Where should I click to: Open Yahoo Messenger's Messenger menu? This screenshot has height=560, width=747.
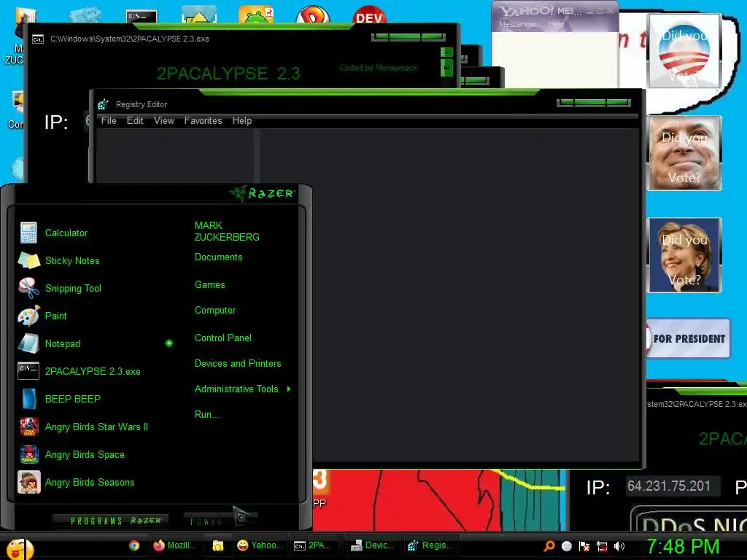tap(517, 24)
